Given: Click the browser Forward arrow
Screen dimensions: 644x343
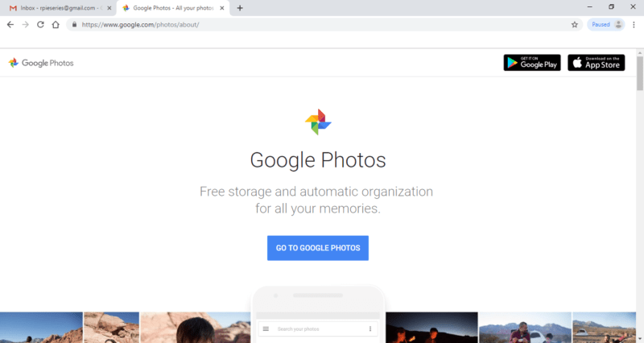Looking at the screenshot, I should click(x=26, y=25).
